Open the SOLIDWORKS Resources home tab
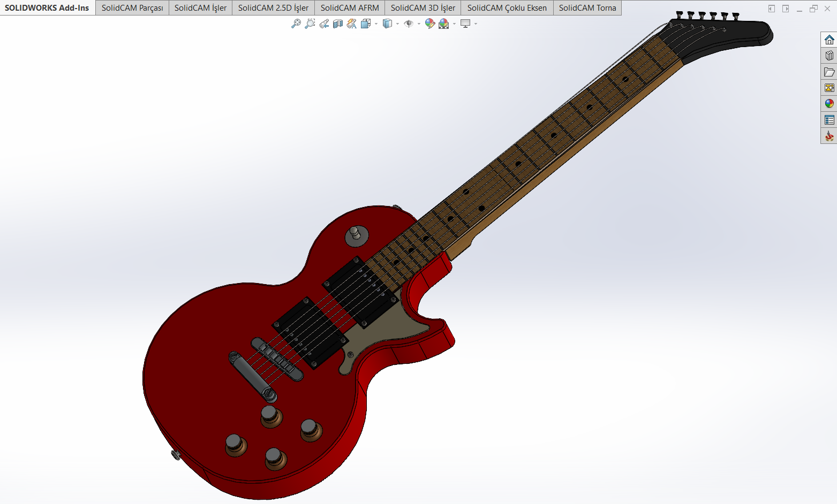The image size is (837, 504). [829, 40]
